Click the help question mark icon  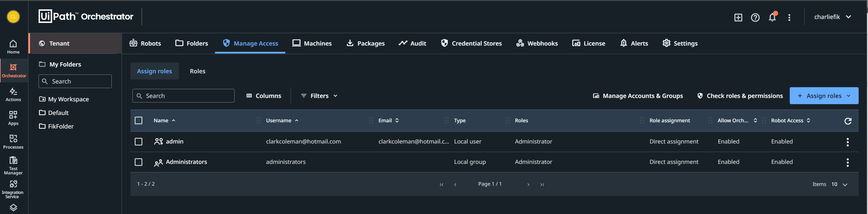point(755,18)
